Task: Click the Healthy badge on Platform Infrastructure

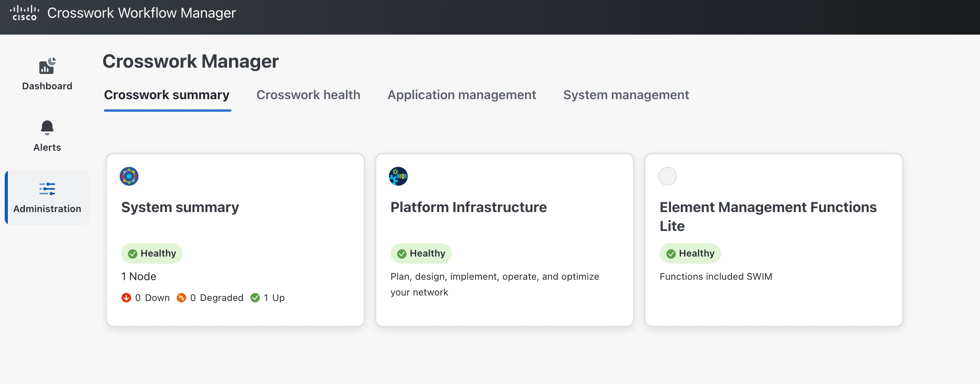Action: point(421,253)
